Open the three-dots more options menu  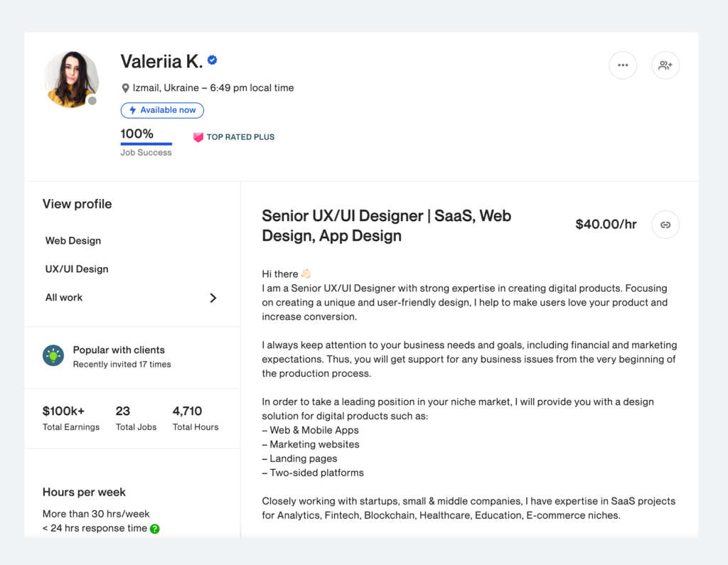623,65
